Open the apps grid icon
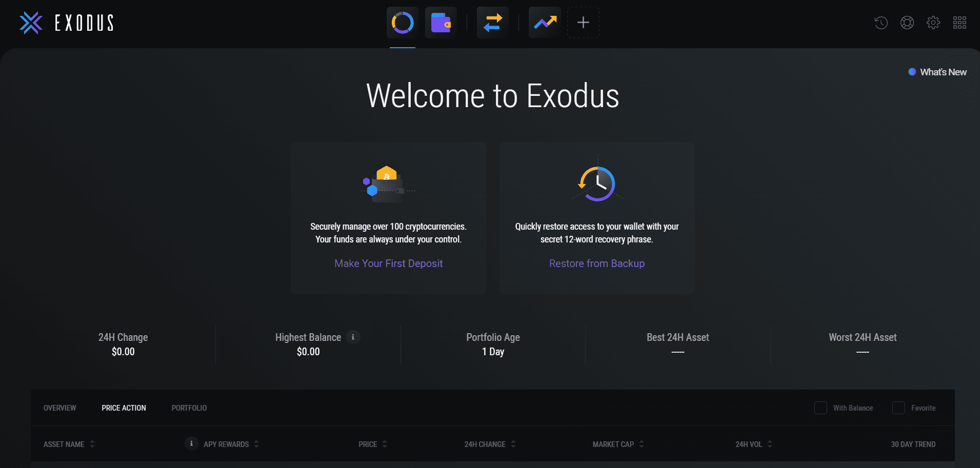 [x=959, y=23]
